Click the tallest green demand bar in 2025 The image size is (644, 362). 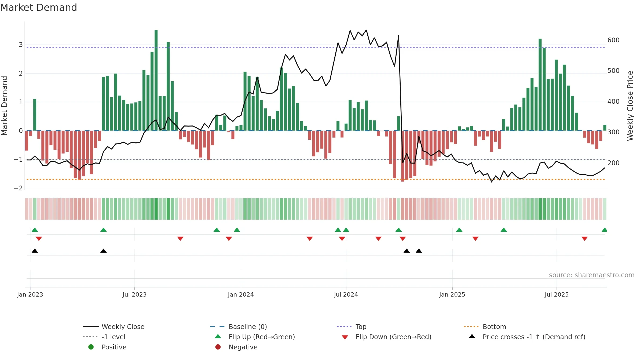tap(540, 85)
